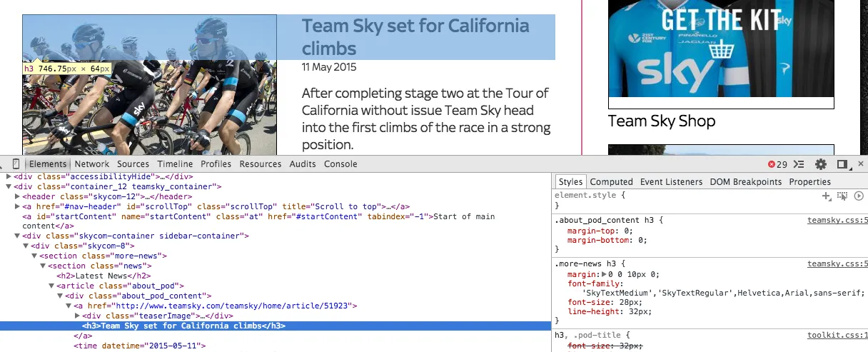Click the font-family value list
The width and height of the screenshot is (868, 352).
pos(722,293)
